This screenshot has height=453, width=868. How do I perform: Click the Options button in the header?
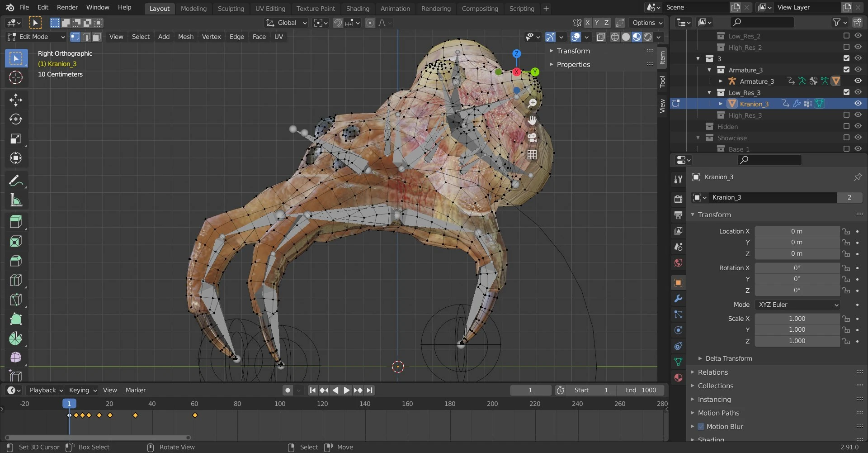coord(646,23)
